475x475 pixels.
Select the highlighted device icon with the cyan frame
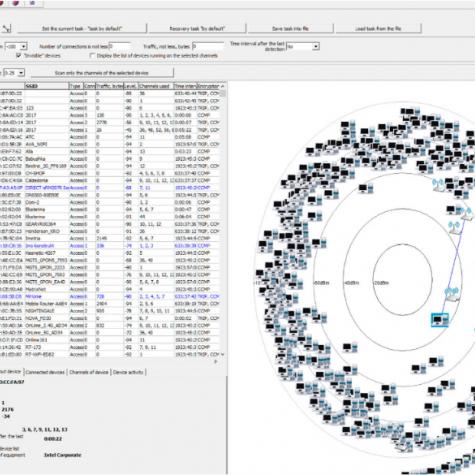click(x=440, y=320)
